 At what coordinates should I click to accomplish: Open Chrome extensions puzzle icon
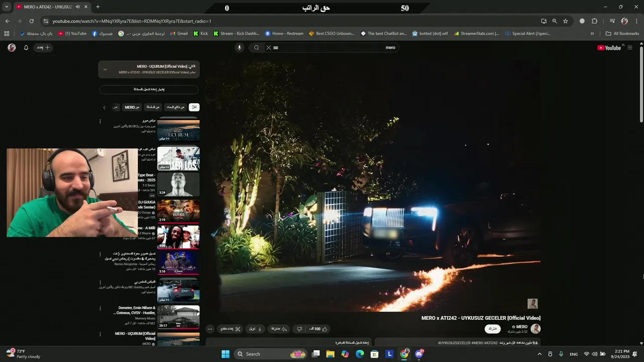(594, 21)
